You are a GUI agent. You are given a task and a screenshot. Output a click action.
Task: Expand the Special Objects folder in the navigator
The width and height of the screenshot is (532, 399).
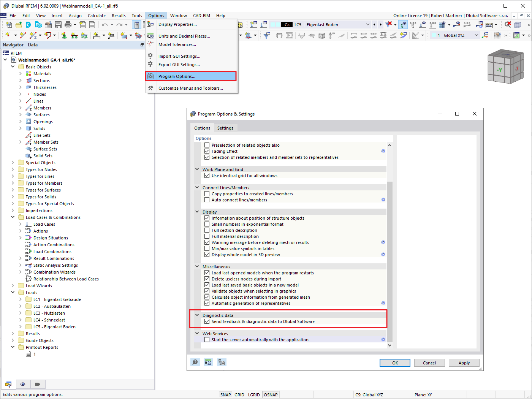point(13,162)
